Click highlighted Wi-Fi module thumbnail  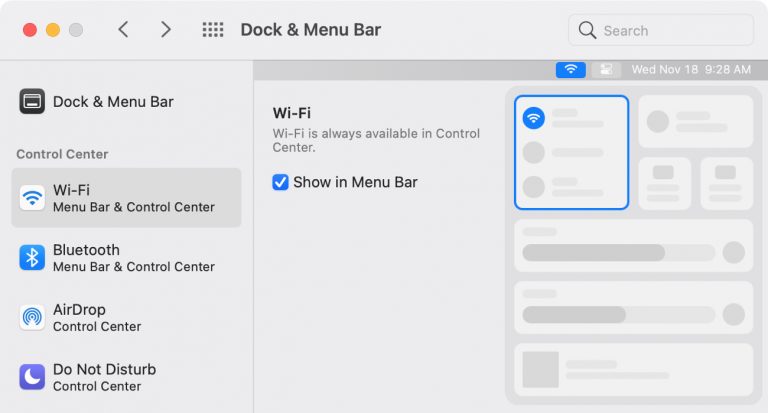click(x=572, y=152)
